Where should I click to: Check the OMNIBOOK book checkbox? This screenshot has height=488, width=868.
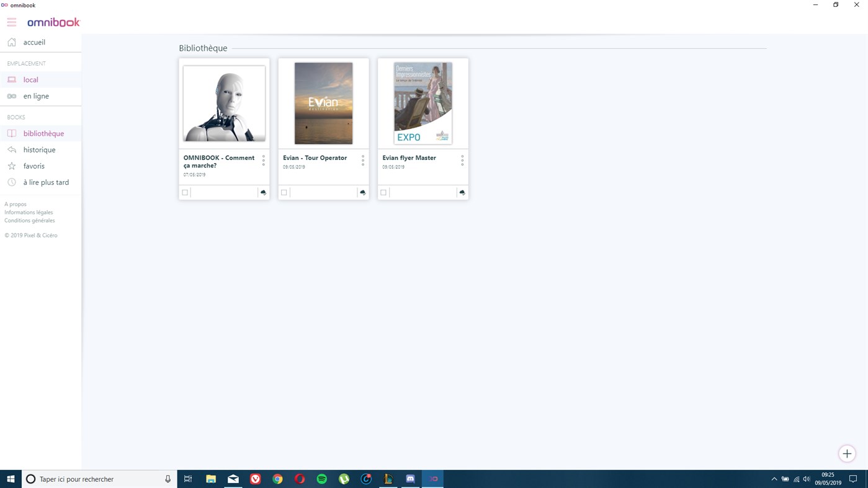pos(185,192)
